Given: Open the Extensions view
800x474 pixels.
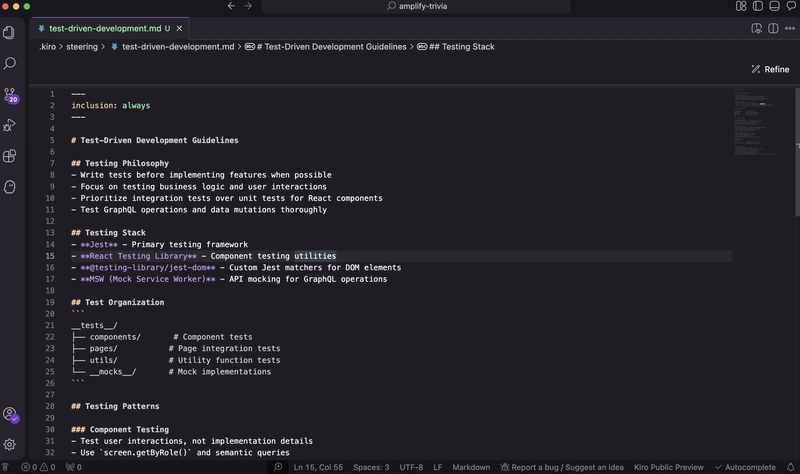Looking at the screenshot, I should (9, 156).
